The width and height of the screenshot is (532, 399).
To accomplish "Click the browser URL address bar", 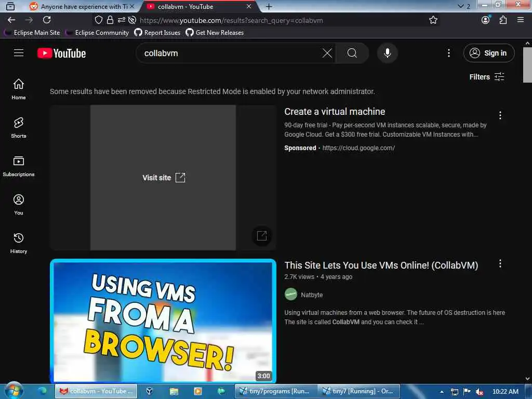I will [x=231, y=20].
